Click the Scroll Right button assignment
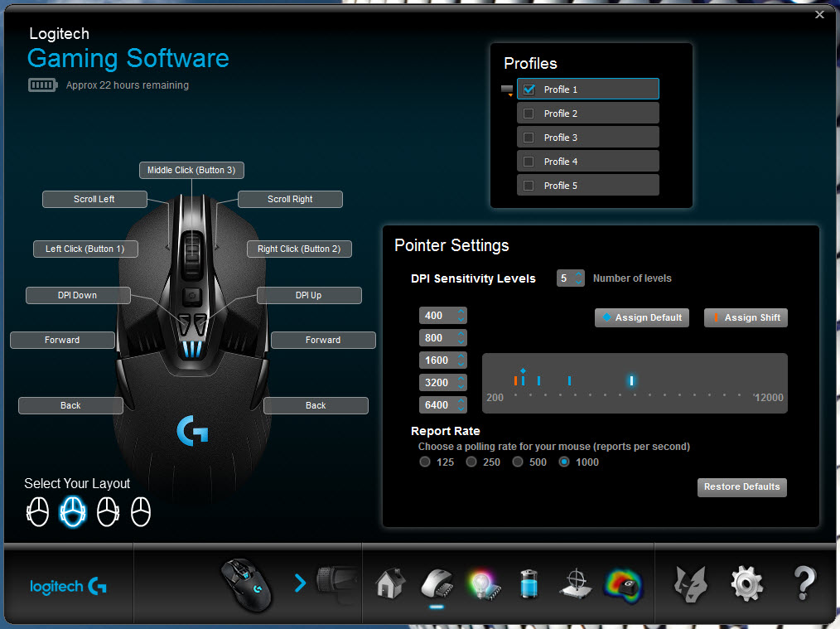 290,200
